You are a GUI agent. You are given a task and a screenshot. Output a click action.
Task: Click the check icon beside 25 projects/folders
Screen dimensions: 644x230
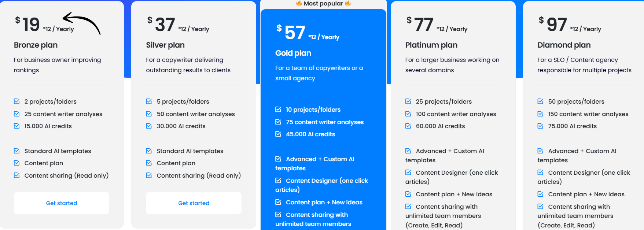pos(408,101)
